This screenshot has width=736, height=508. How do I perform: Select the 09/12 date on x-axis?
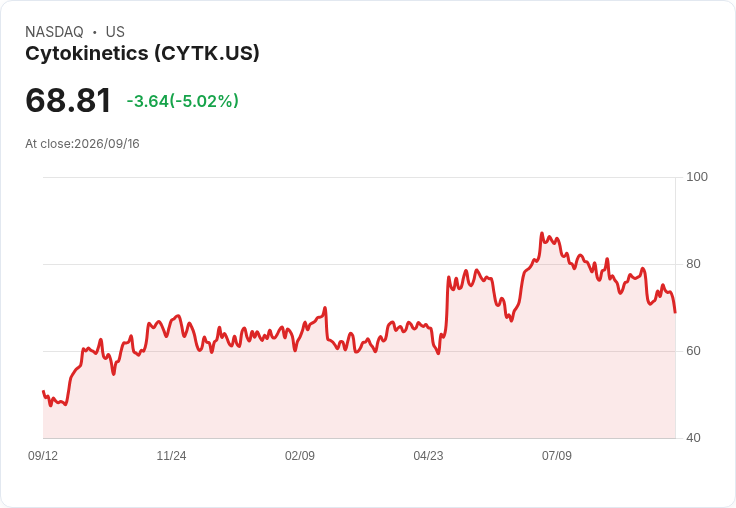pyautogui.click(x=43, y=455)
